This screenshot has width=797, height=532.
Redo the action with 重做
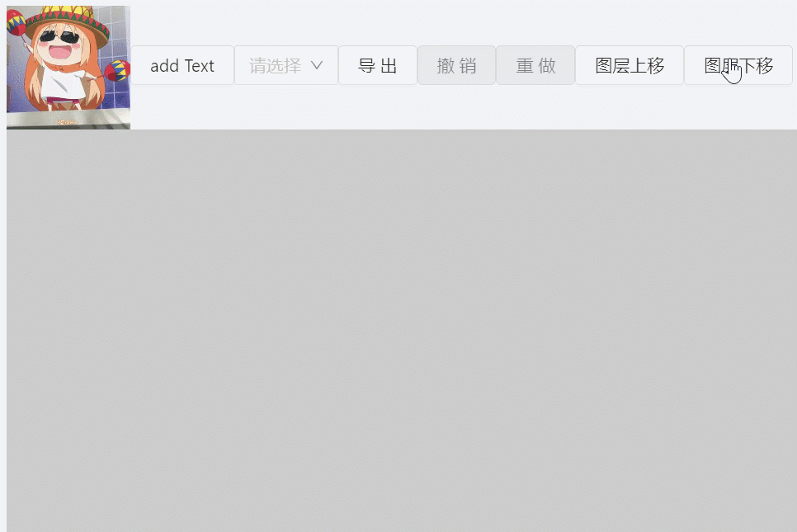pyautogui.click(x=535, y=65)
